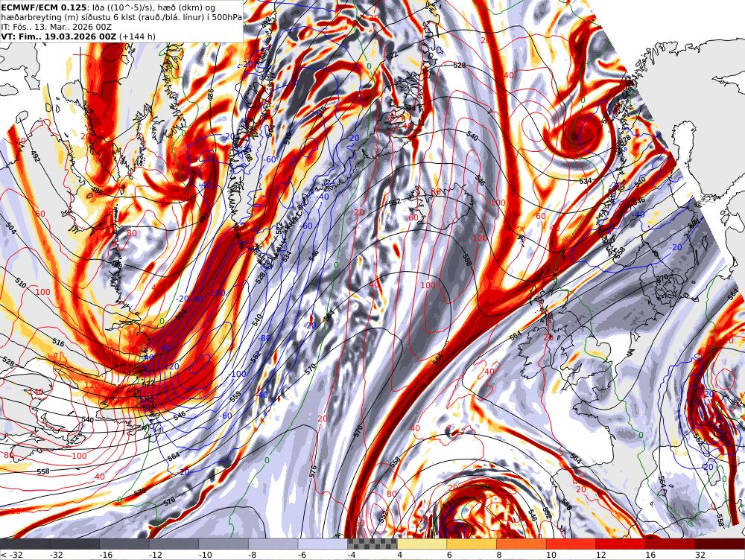The width and height of the screenshot is (745, 560).
Task: Choose the '-8' light lavender colorbar segment
Action: [x=273, y=544]
